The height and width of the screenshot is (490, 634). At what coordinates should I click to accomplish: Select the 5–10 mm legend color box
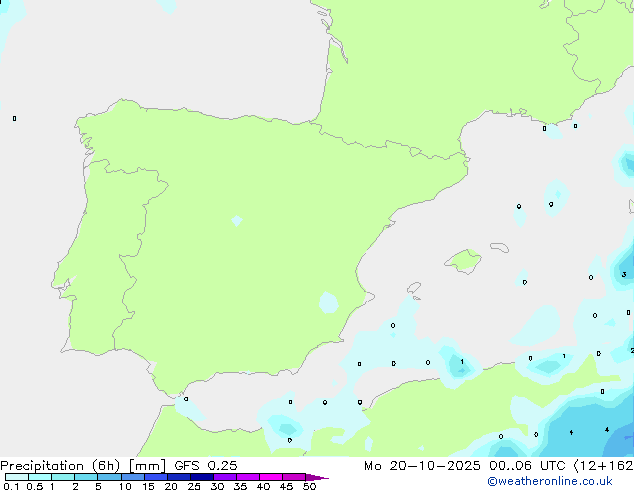point(109,477)
